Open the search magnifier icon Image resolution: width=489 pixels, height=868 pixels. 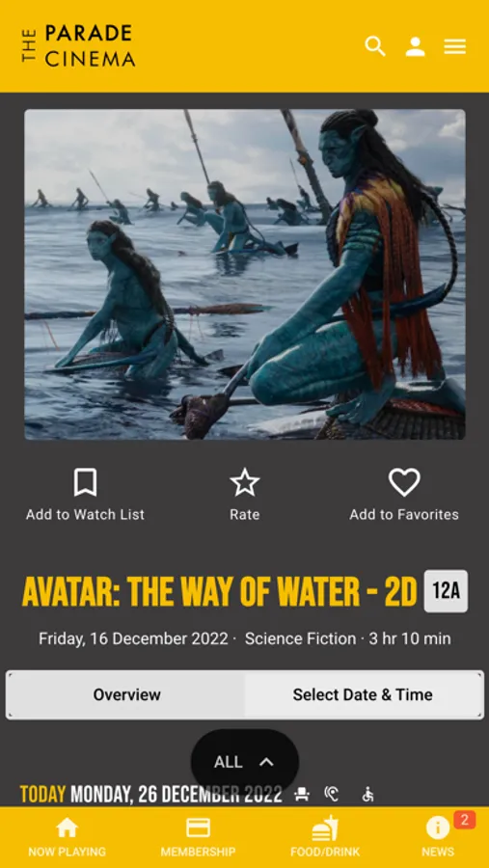pos(375,46)
